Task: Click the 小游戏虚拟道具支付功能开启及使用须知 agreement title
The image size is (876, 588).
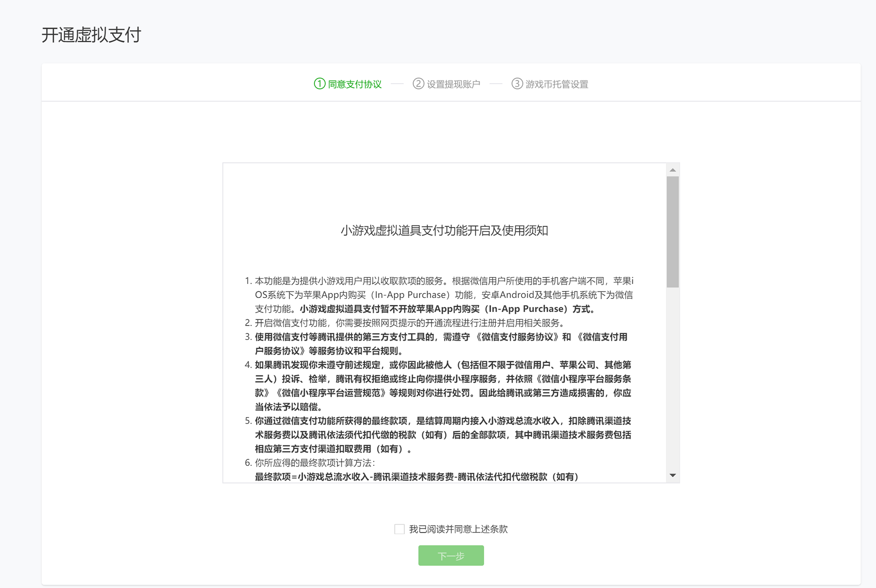Action: click(x=444, y=231)
